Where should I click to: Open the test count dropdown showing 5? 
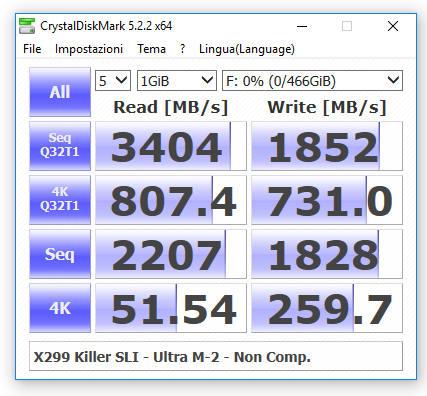coord(113,80)
